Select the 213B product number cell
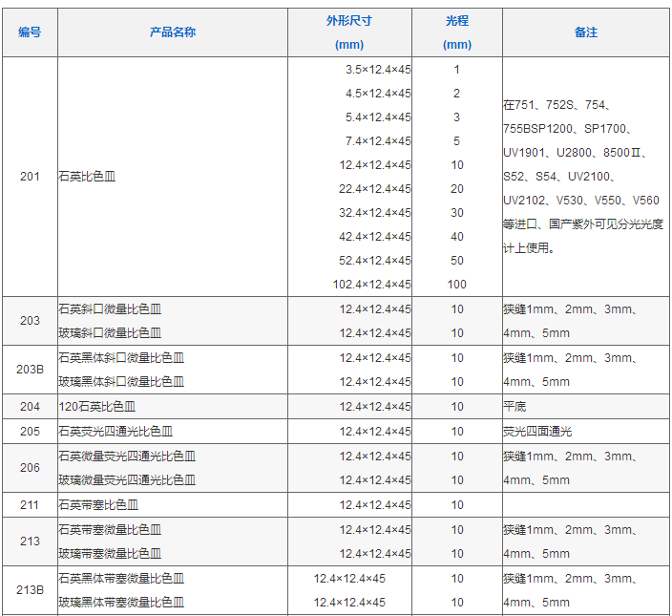The width and height of the screenshot is (672, 616). (x=30, y=590)
